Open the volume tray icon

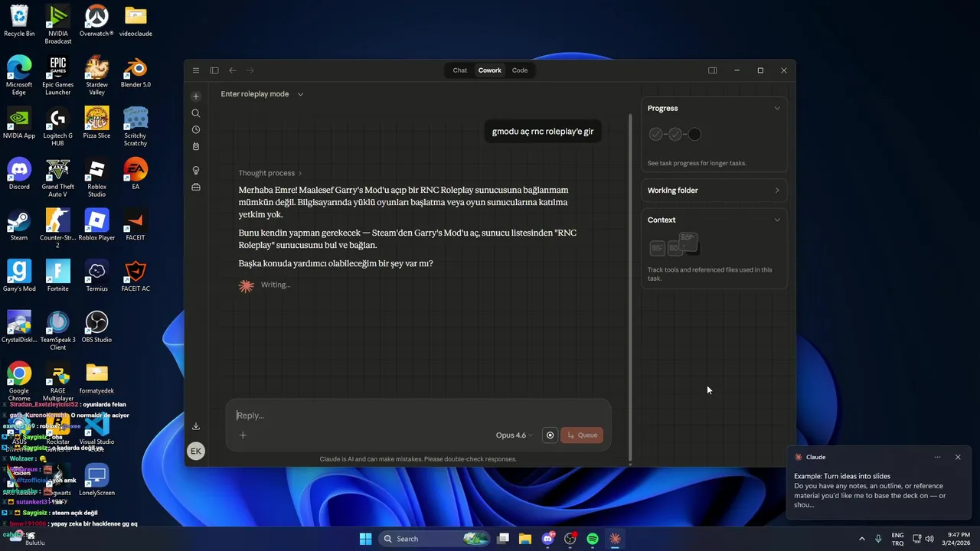pyautogui.click(x=929, y=539)
